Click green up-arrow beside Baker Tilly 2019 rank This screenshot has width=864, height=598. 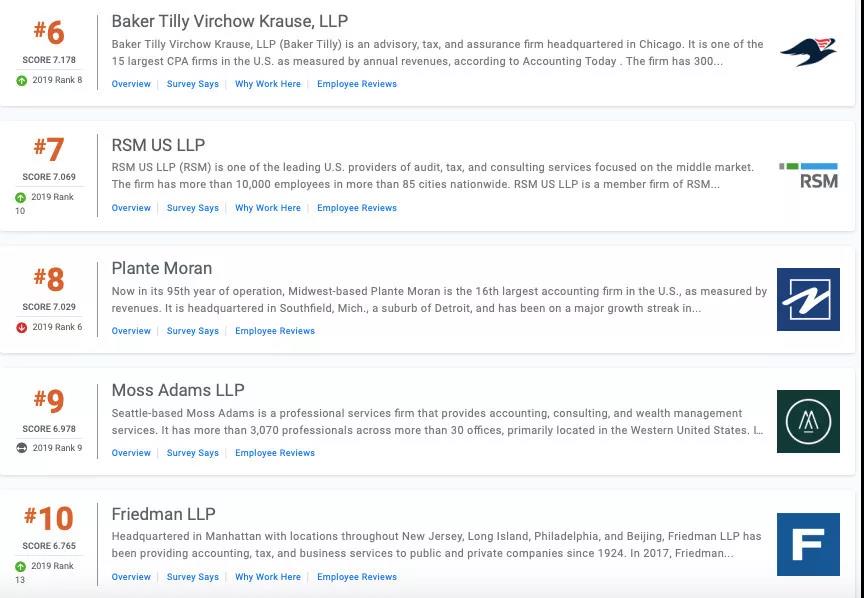point(21,80)
